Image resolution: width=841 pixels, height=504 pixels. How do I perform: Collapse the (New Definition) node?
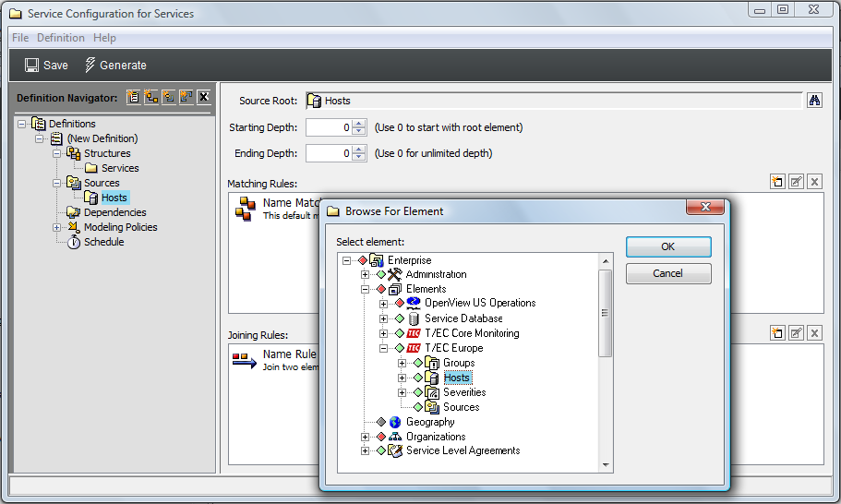point(39,138)
